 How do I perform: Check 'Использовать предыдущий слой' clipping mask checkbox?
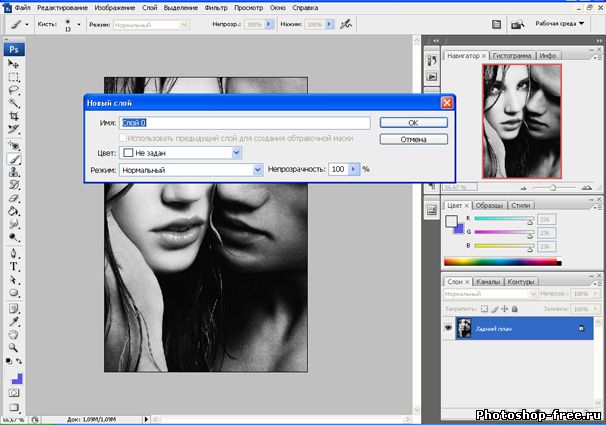click(124, 137)
